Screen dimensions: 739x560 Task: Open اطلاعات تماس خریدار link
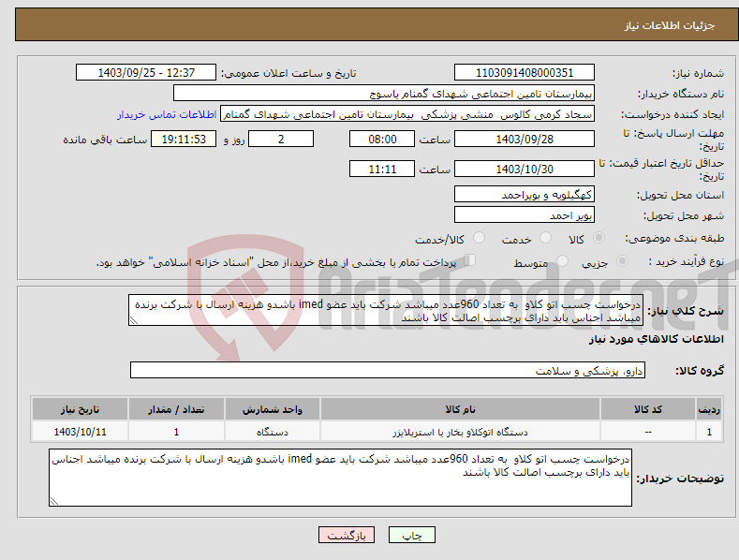[x=167, y=114]
